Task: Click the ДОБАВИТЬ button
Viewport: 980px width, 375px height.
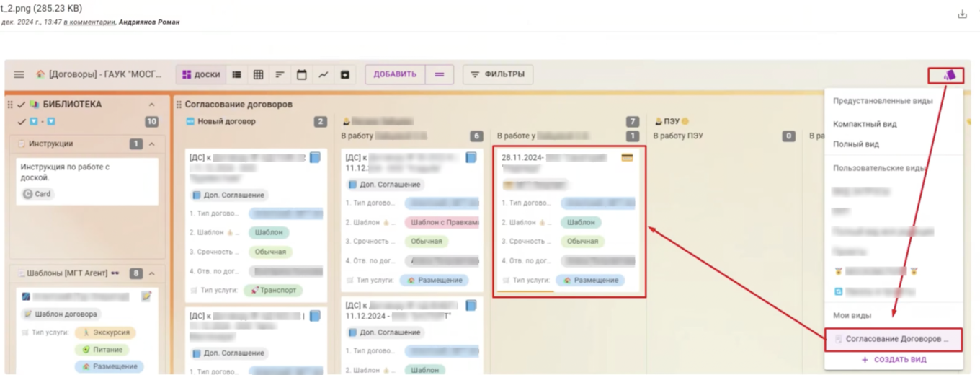Action: [395, 74]
